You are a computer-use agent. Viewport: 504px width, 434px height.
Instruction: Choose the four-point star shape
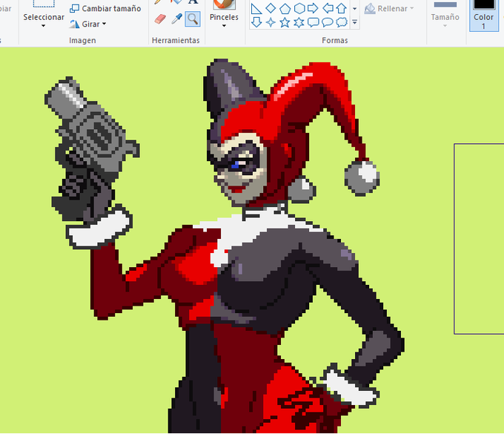pyautogui.click(x=271, y=22)
